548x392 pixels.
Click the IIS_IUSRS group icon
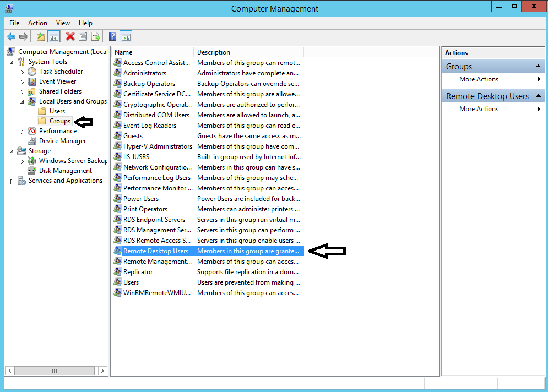pyautogui.click(x=118, y=157)
